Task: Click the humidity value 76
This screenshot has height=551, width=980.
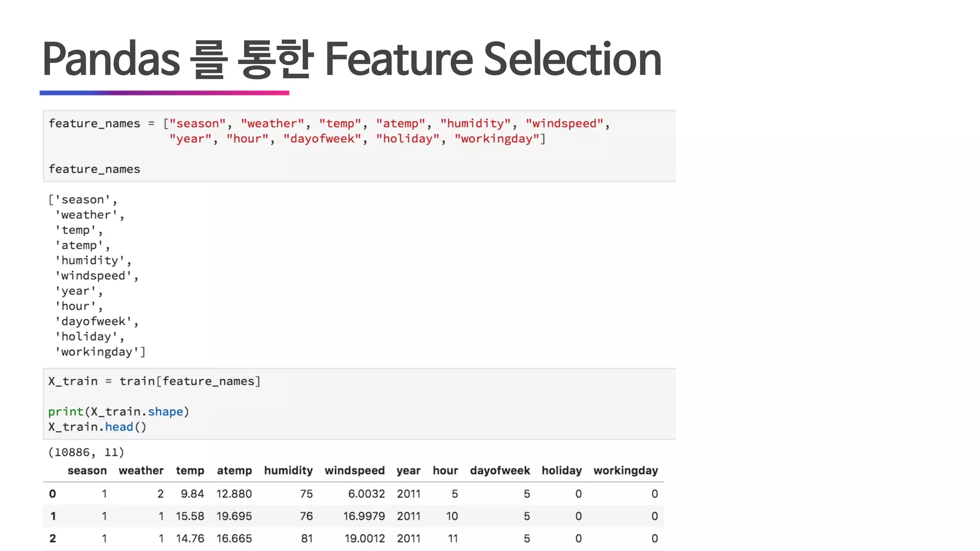Action: (x=306, y=517)
